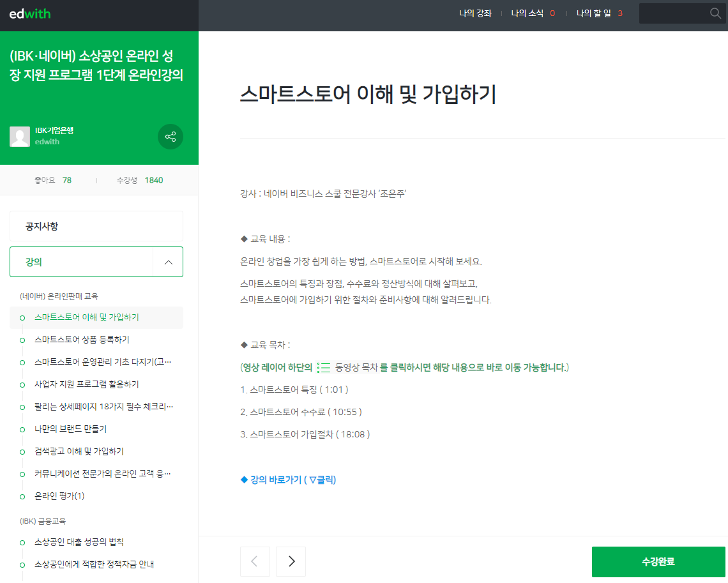Click the IBK기업은행 instructor name
The width and height of the screenshot is (728, 583).
point(54,130)
